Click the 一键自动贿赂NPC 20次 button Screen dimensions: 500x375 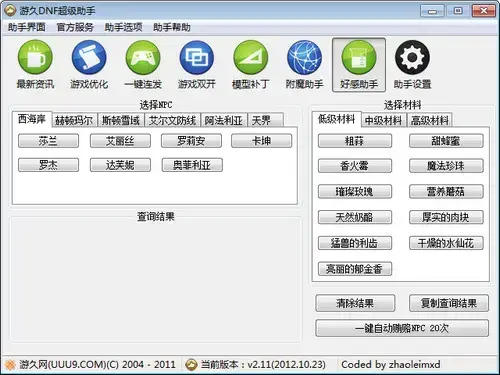pyautogui.click(x=402, y=328)
